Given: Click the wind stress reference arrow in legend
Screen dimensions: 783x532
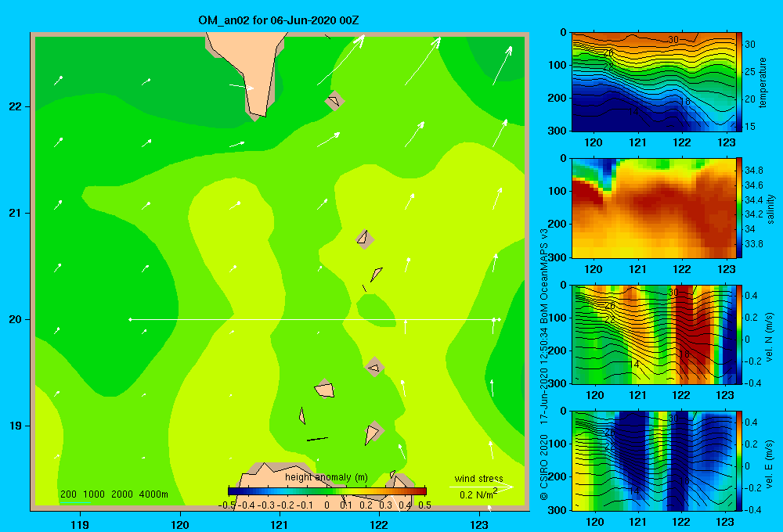Looking at the screenshot, I should (482, 487).
